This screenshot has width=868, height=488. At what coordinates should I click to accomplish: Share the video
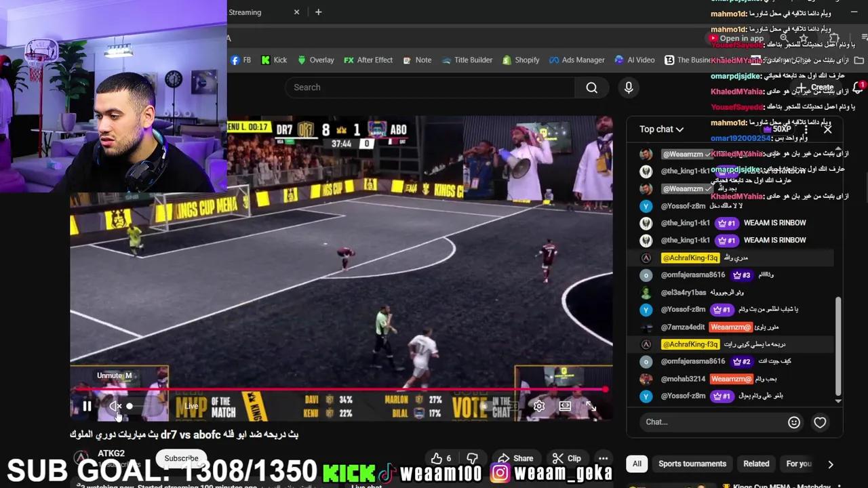[x=515, y=458]
